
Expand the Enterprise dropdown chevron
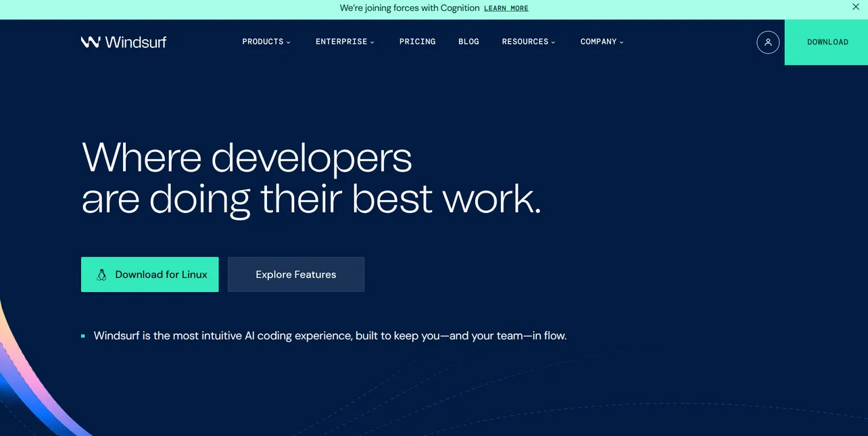click(372, 43)
